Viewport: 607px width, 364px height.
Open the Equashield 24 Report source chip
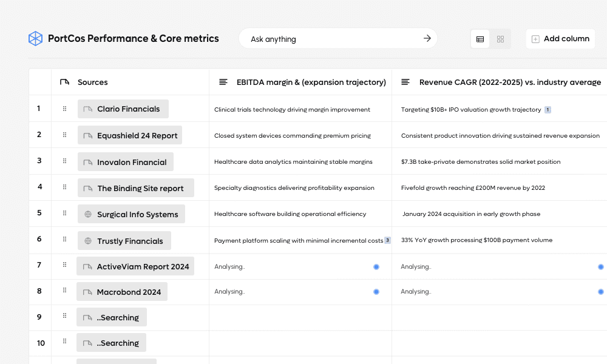[130, 135]
